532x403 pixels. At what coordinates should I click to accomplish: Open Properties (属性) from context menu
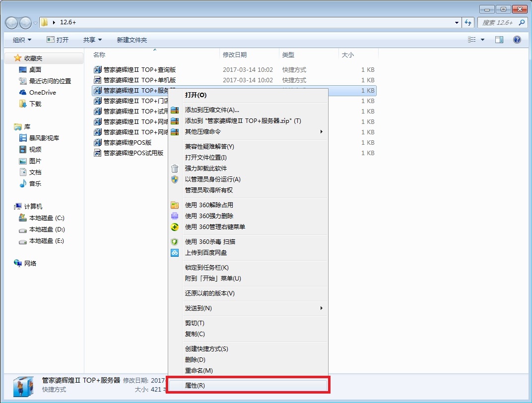[248, 385]
